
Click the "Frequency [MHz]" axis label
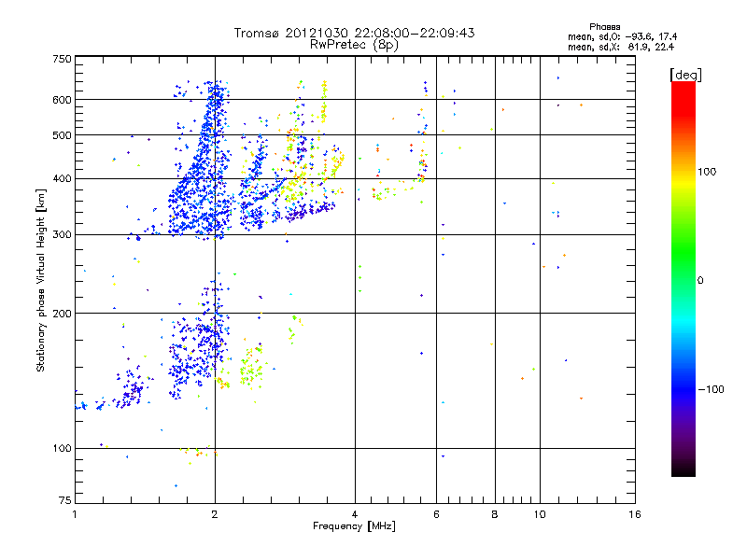point(354,526)
